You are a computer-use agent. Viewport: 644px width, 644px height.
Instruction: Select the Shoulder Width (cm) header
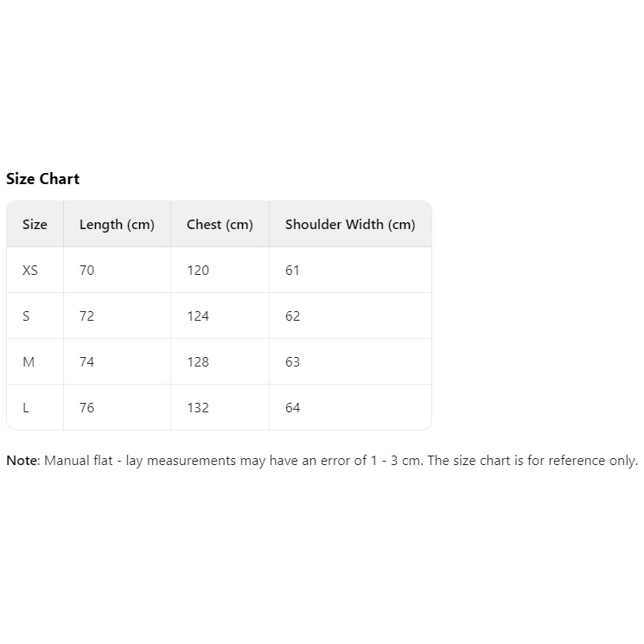pos(350,224)
